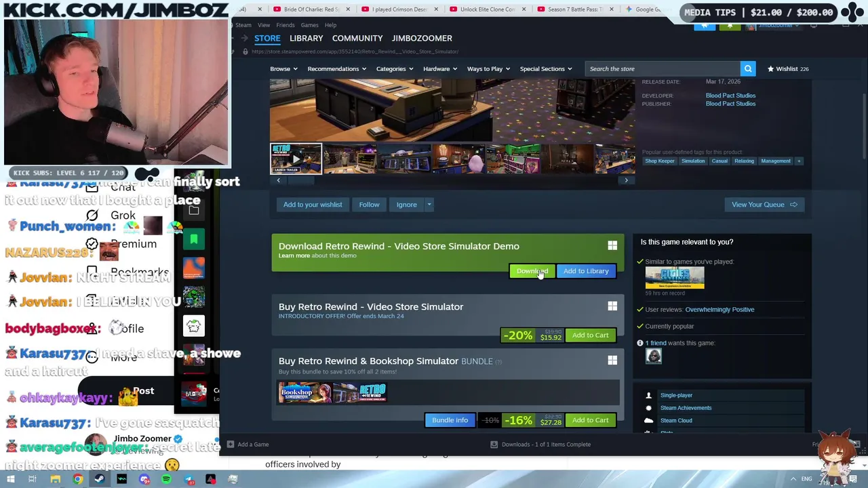Expand the Ignore options arrow
The width and height of the screenshot is (868, 488).
(429, 205)
